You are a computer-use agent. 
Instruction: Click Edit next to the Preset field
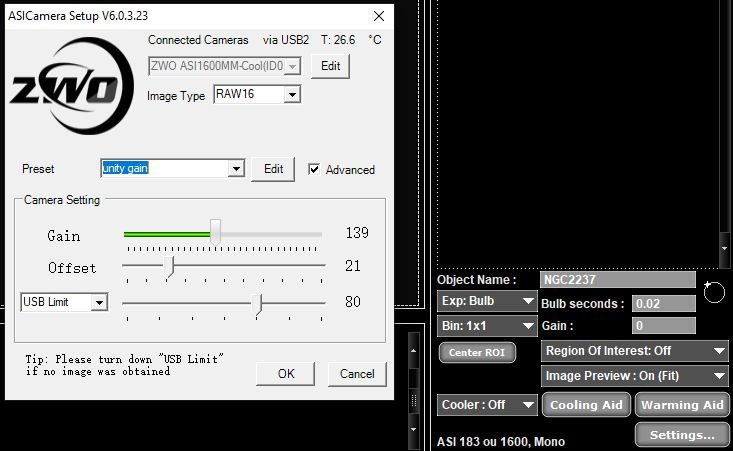[x=273, y=169]
